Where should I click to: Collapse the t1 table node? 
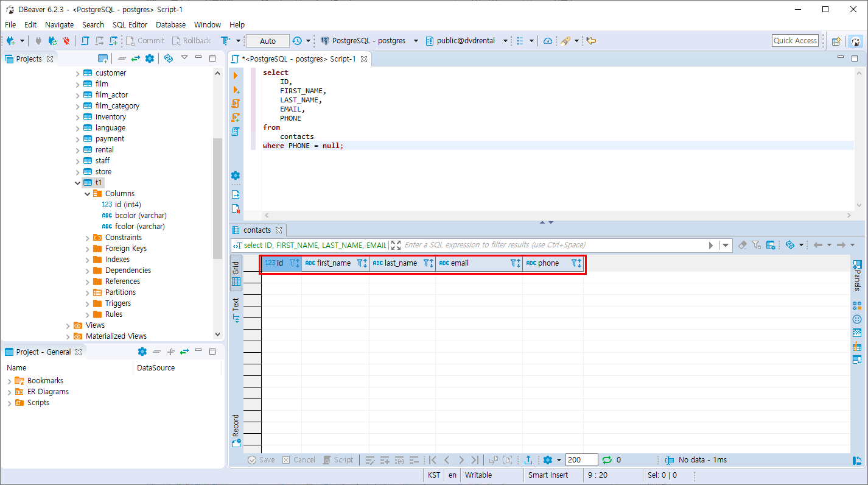click(x=78, y=183)
